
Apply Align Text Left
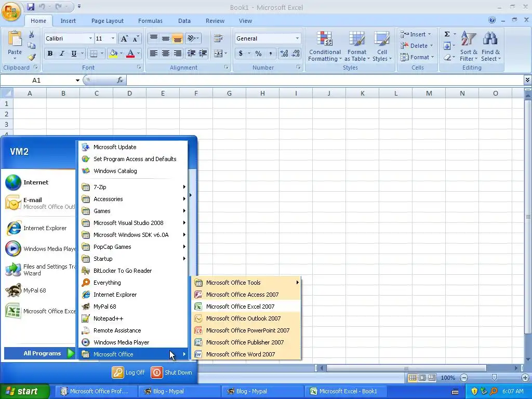point(154,54)
